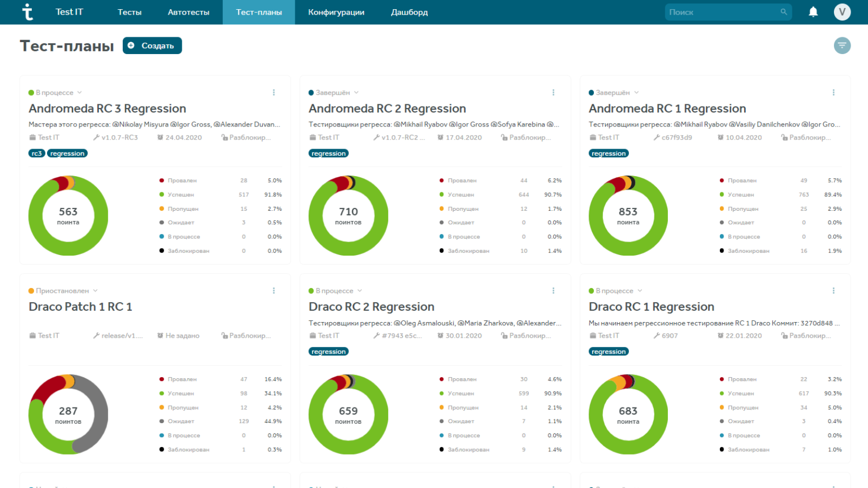
Task: Click the Test IT logo icon
Action: pos(28,12)
